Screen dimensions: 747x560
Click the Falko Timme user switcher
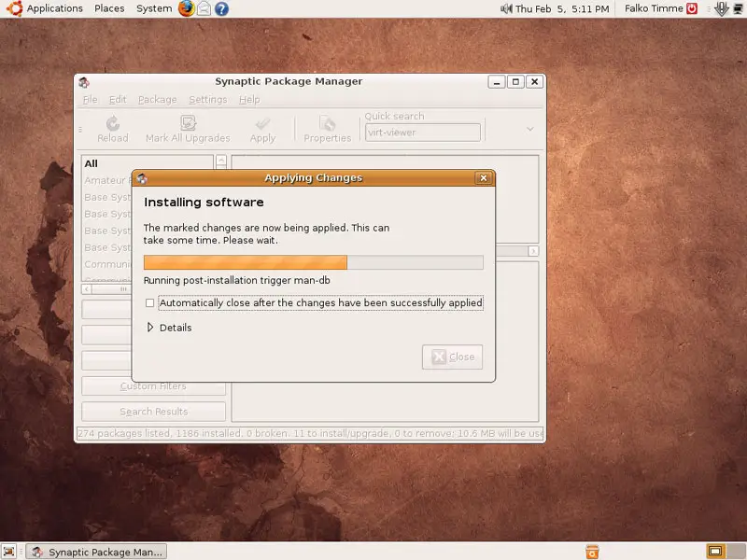[x=654, y=8]
